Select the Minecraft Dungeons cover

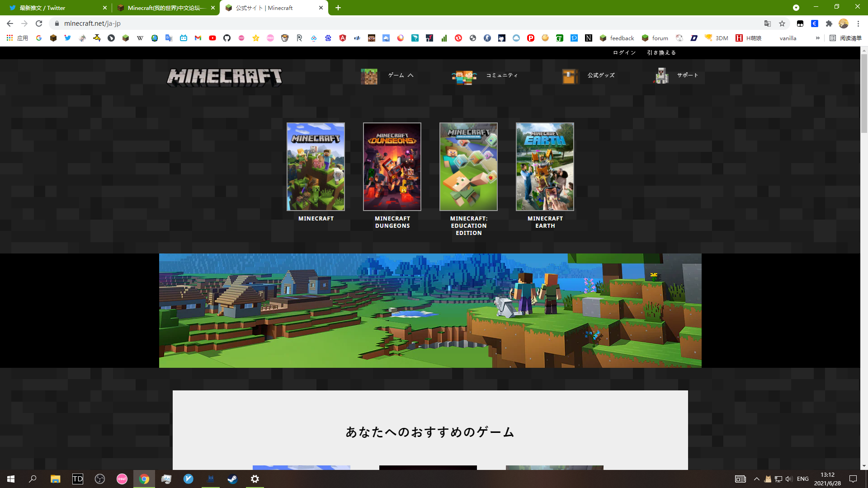392,167
